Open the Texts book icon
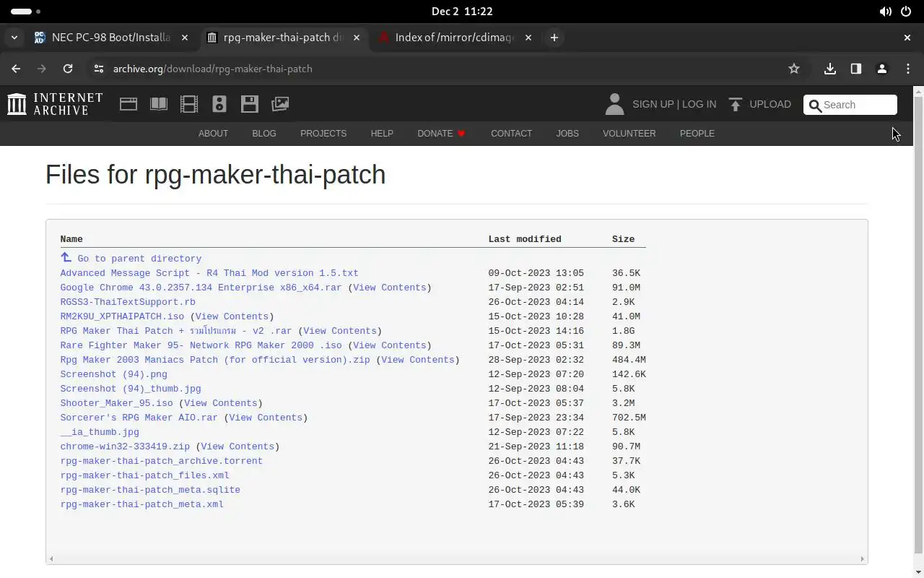Image resolution: width=924 pixels, height=578 pixels. pos(159,104)
